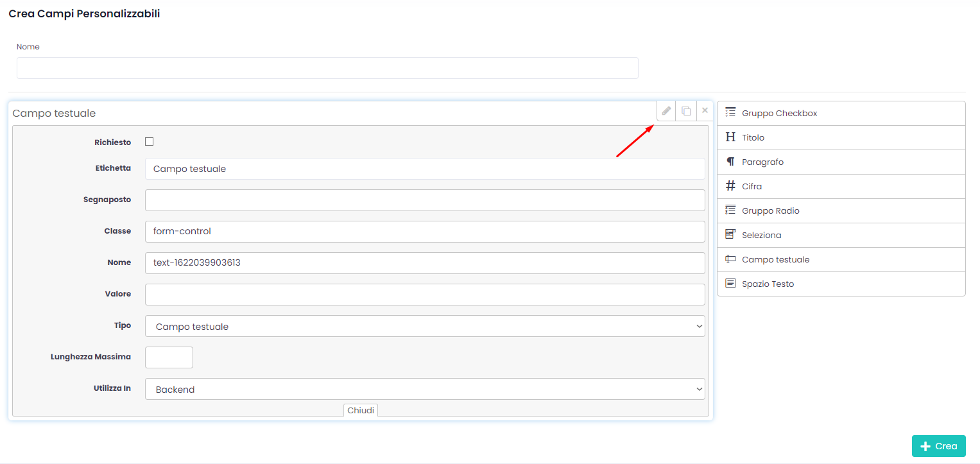Insert a Paragrafo element
This screenshot has height=464, width=980.
[x=841, y=162]
